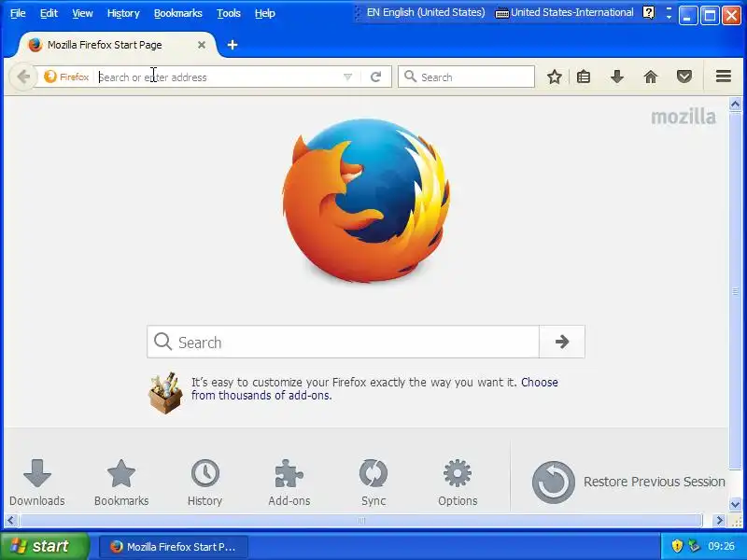The height and width of the screenshot is (560, 747).
Task: Open the hamburger menu
Action: pos(723,77)
